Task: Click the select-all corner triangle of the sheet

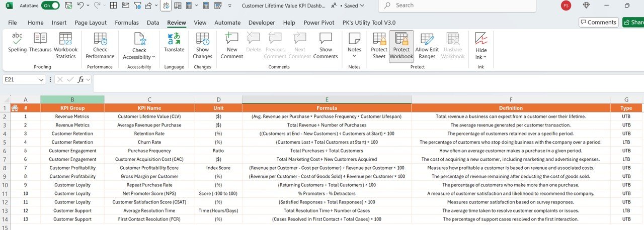Action: (x=6, y=99)
